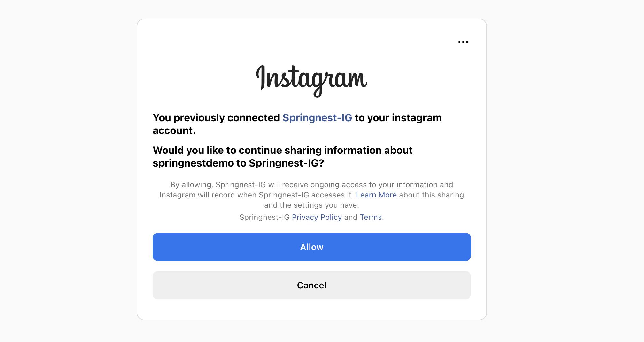The image size is (644, 342).
Task: Open the Springnest-IG Privacy Policy link
Action: [317, 217]
